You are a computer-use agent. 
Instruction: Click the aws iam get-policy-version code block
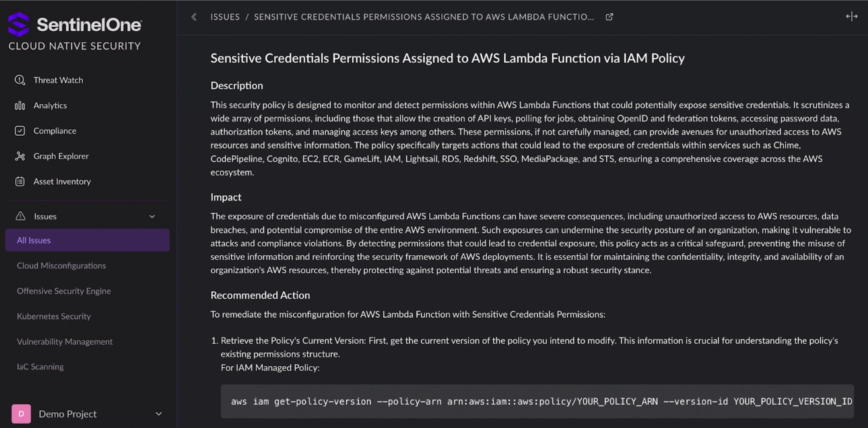tap(537, 401)
